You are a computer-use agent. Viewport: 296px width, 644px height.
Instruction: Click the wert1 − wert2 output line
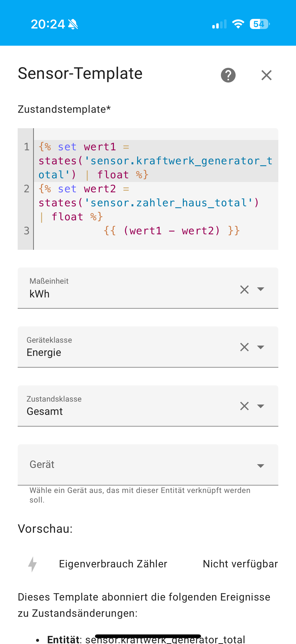[x=172, y=231]
